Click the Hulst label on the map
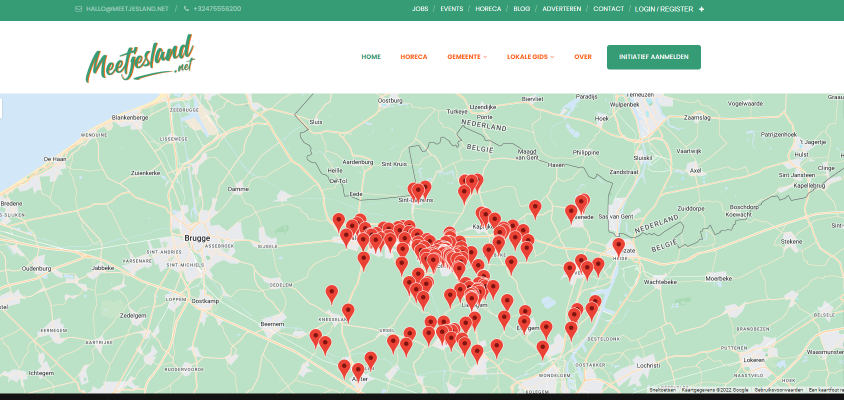Viewport: 844px width, 400px height. [801, 155]
